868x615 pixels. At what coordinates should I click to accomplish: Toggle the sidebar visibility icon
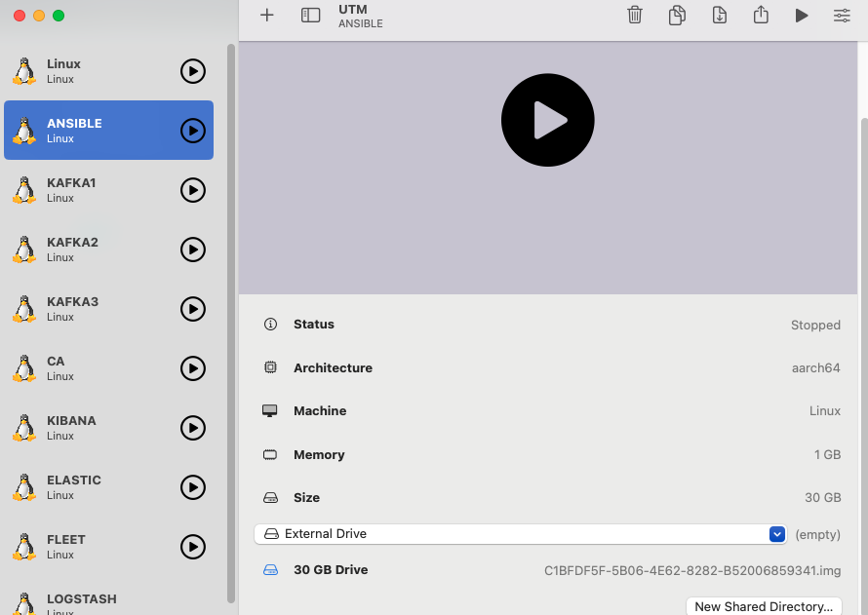310,15
